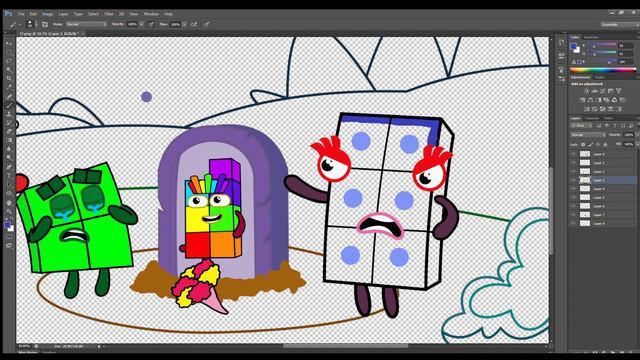Open the Opacity slider arrow in options bar
The width and height of the screenshot is (640, 360).
(x=141, y=24)
